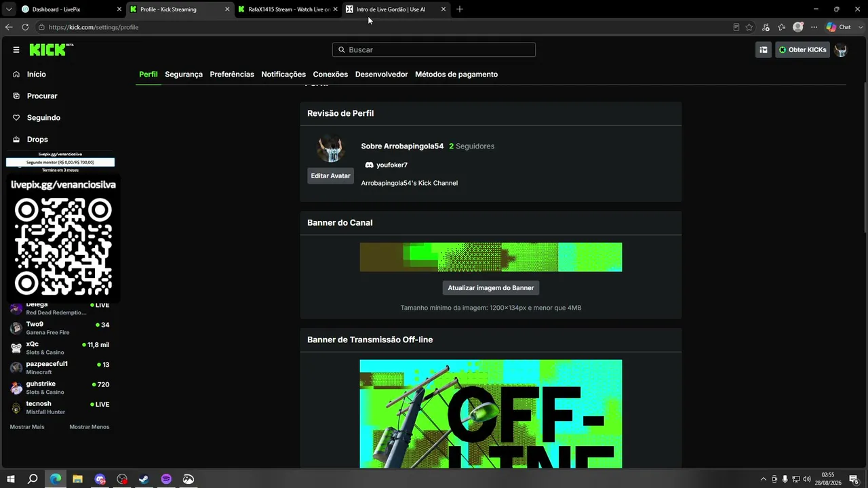The width and height of the screenshot is (868, 488).
Task: Open a new browser tab with the plus icon
Action: [x=459, y=9]
